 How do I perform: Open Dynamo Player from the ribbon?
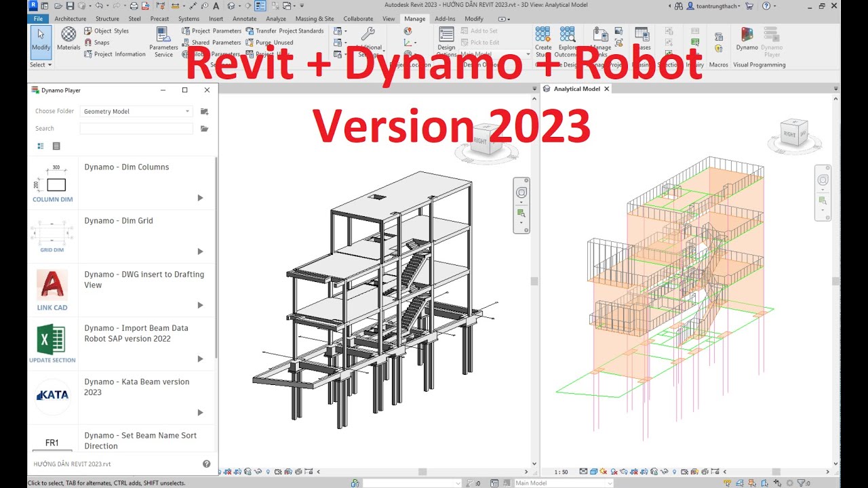pyautogui.click(x=772, y=42)
